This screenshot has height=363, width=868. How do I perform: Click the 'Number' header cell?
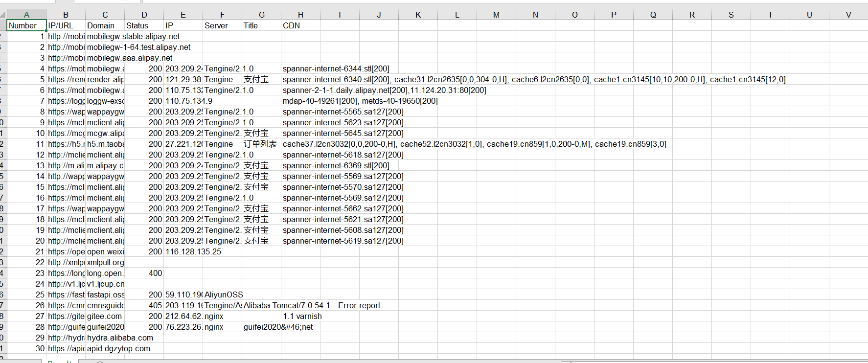click(x=26, y=25)
